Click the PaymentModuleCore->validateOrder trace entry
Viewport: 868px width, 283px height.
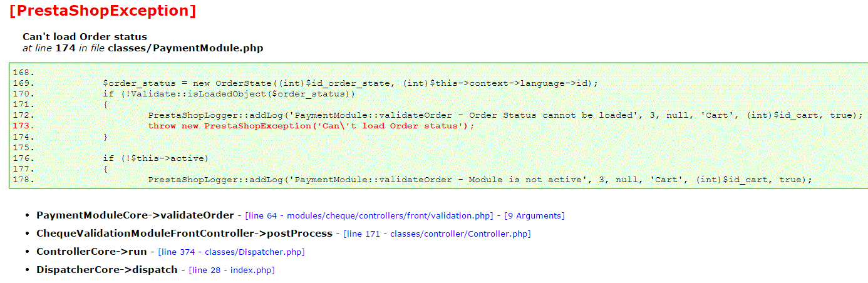pos(135,215)
